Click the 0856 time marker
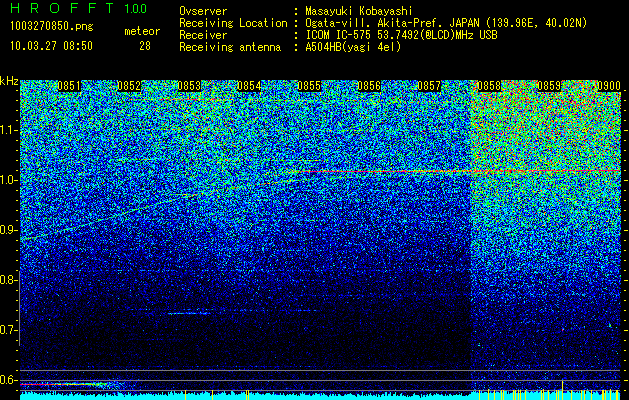The image size is (629, 400). point(369,86)
